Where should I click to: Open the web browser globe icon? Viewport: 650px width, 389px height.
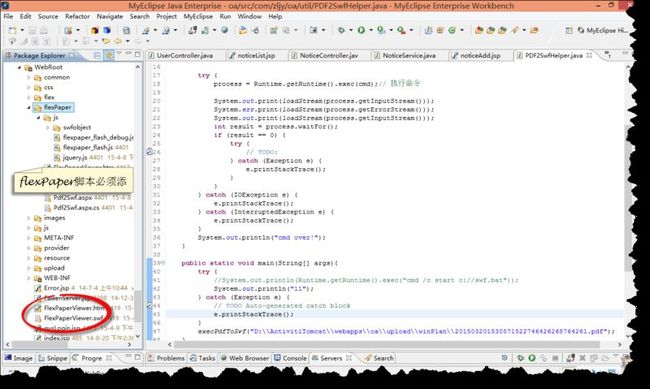pos(224,30)
